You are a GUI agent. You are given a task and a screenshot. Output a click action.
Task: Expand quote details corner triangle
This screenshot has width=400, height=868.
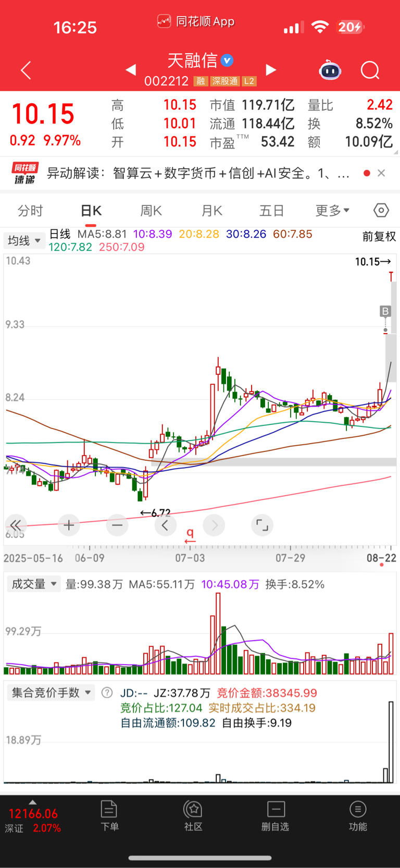coord(396,152)
